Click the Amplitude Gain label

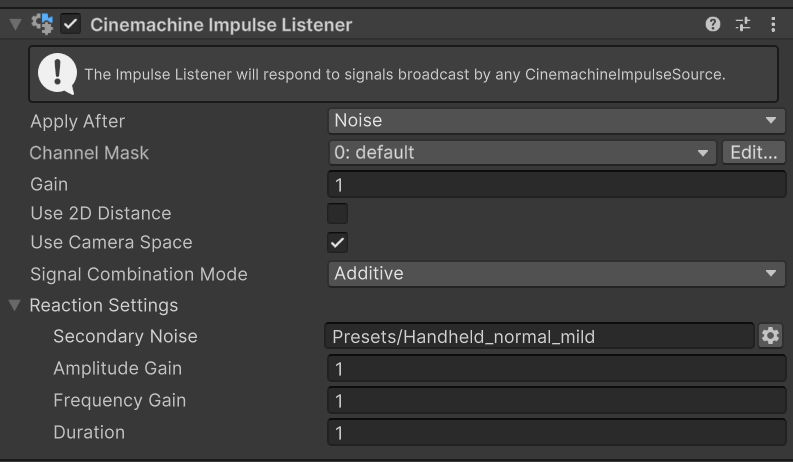(117, 368)
